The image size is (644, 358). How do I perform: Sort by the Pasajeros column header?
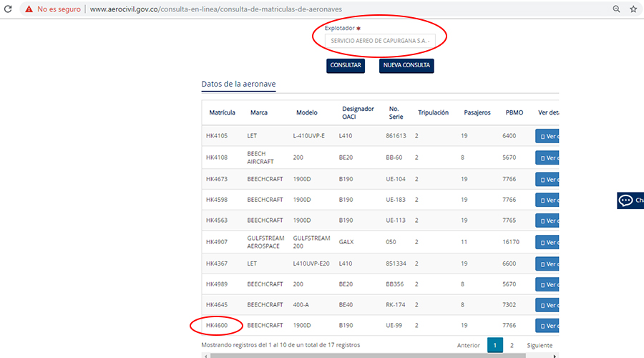coord(477,112)
